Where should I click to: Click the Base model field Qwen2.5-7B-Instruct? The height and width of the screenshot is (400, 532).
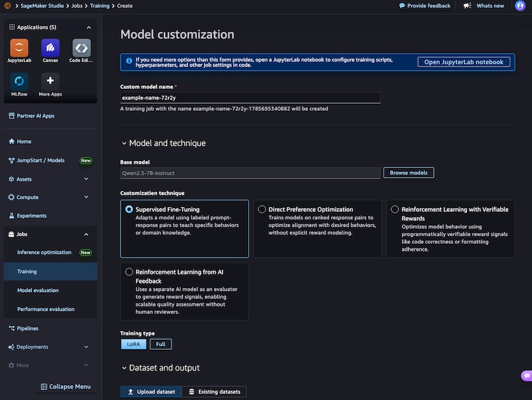(x=251, y=173)
